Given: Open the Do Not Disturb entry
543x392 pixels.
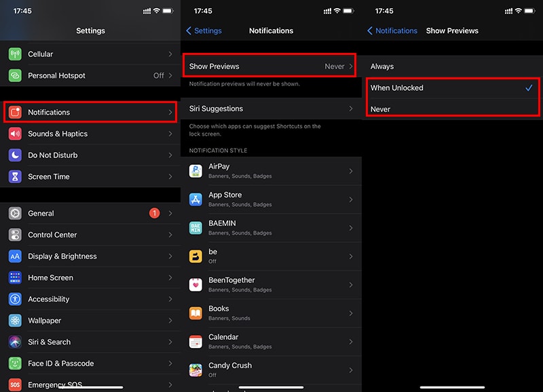Looking at the screenshot, I should click(90, 155).
